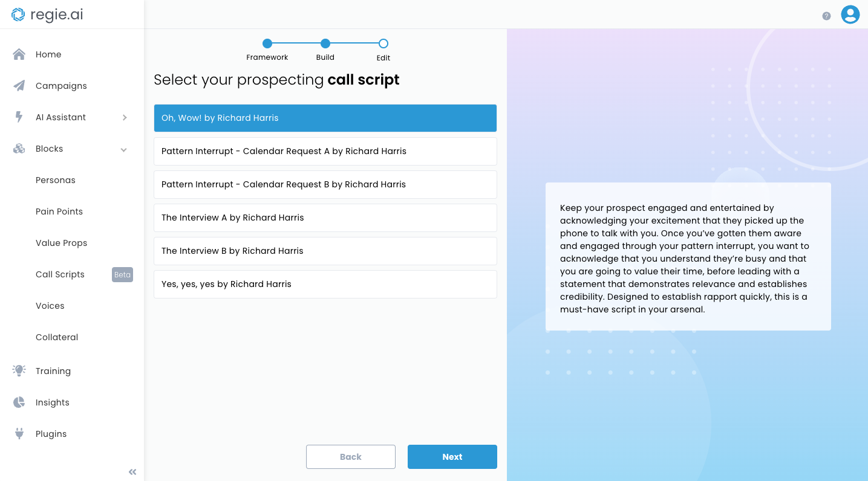
Task: Open the user profile avatar icon
Action: pyautogui.click(x=850, y=15)
